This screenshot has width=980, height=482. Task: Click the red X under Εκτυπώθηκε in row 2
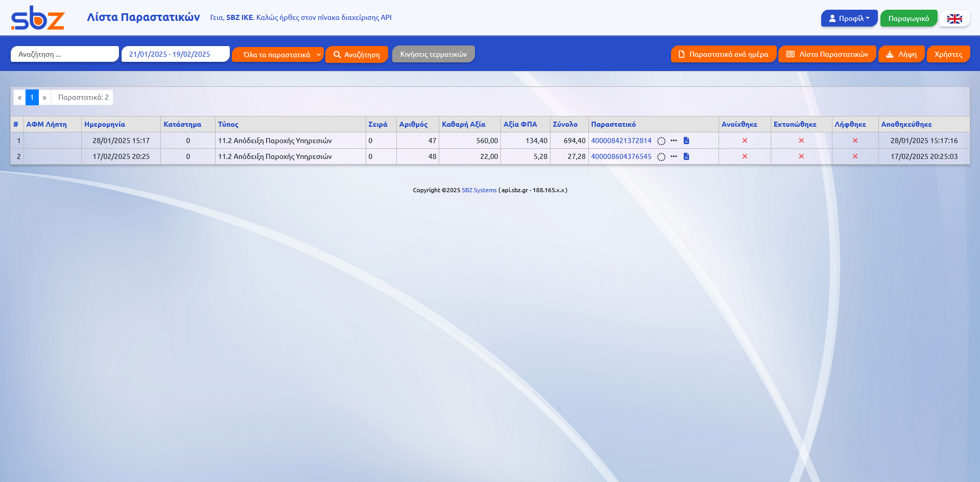pyautogui.click(x=801, y=156)
